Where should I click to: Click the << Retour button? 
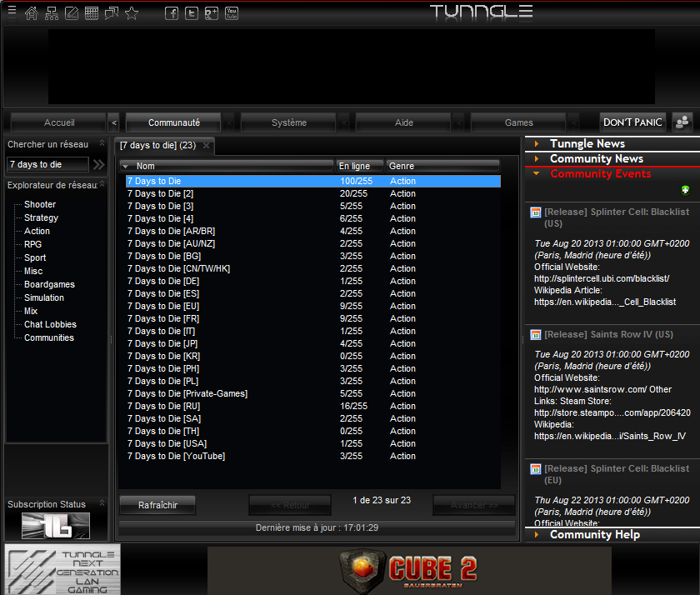coord(290,505)
